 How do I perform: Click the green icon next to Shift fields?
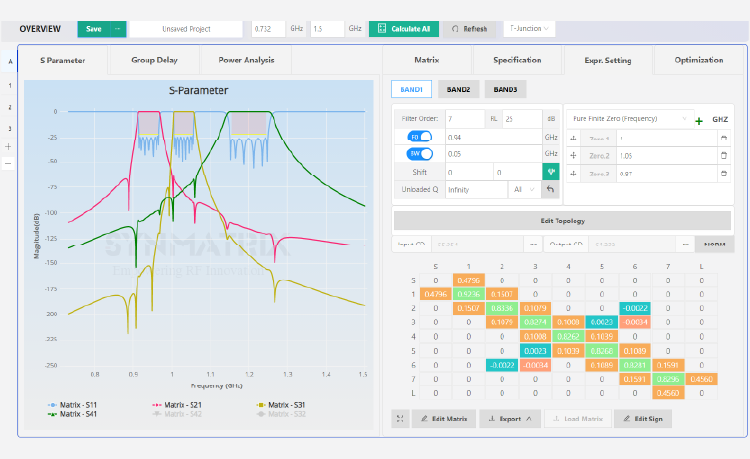551,172
